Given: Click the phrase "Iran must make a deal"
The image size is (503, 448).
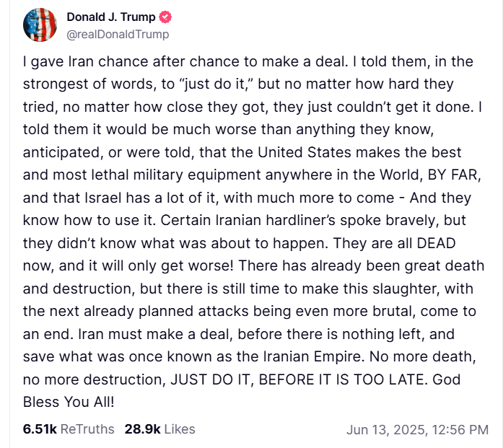Looking at the screenshot, I should pos(154,334).
